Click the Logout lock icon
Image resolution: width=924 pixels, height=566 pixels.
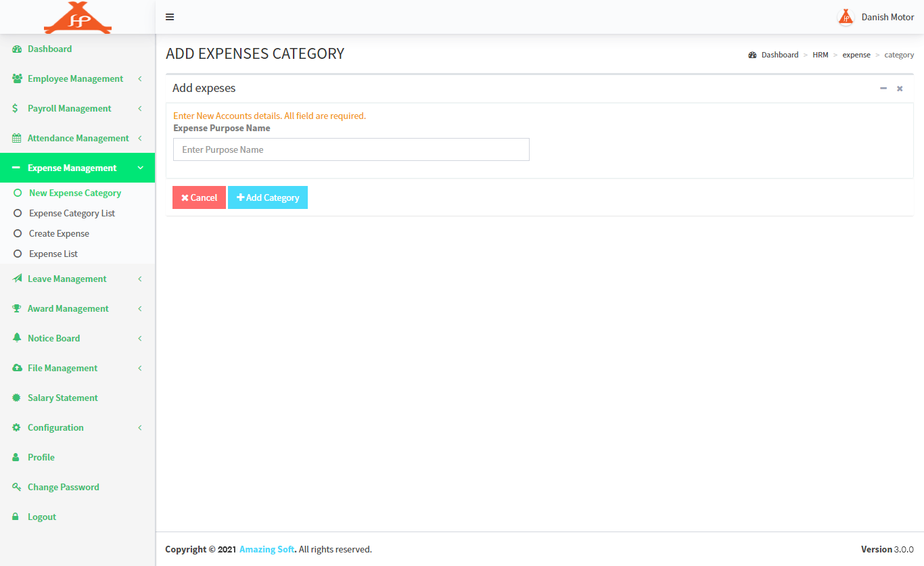click(x=17, y=517)
